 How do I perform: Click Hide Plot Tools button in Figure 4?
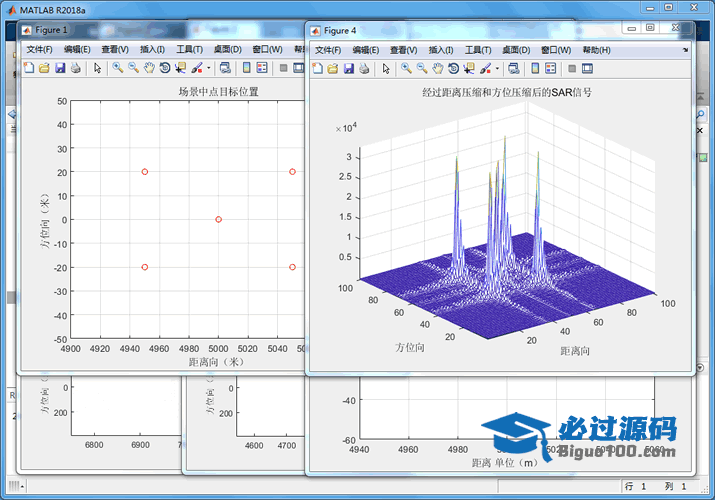572,69
